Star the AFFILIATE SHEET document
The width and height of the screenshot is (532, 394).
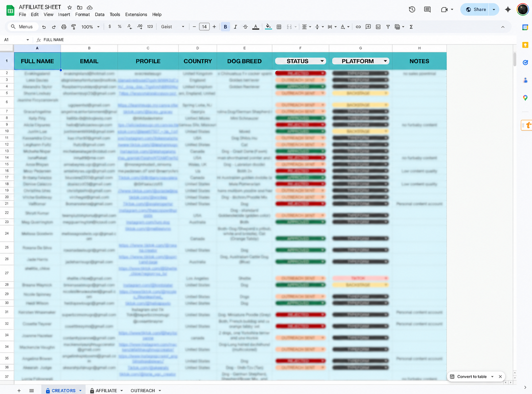(x=69, y=7)
